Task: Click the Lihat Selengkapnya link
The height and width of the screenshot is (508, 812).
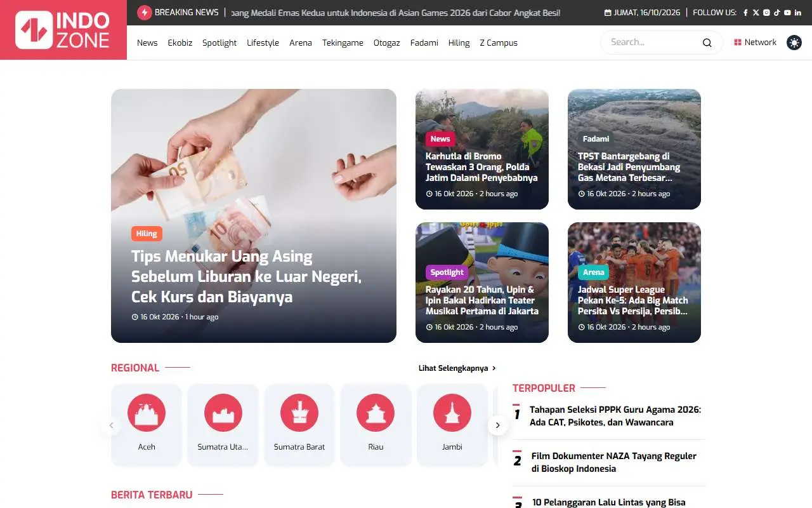Action: pyautogui.click(x=457, y=368)
